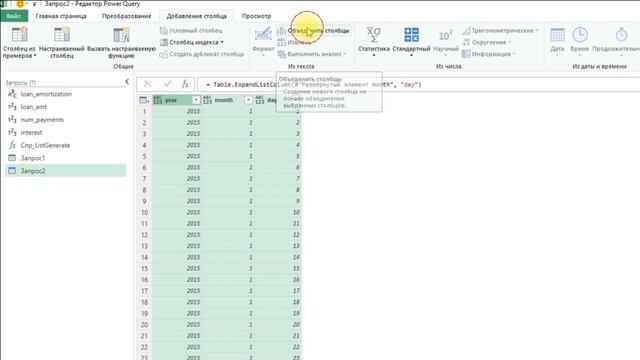This screenshot has height=360, width=640.
Task: Open the Формат text menu
Action: [263, 41]
